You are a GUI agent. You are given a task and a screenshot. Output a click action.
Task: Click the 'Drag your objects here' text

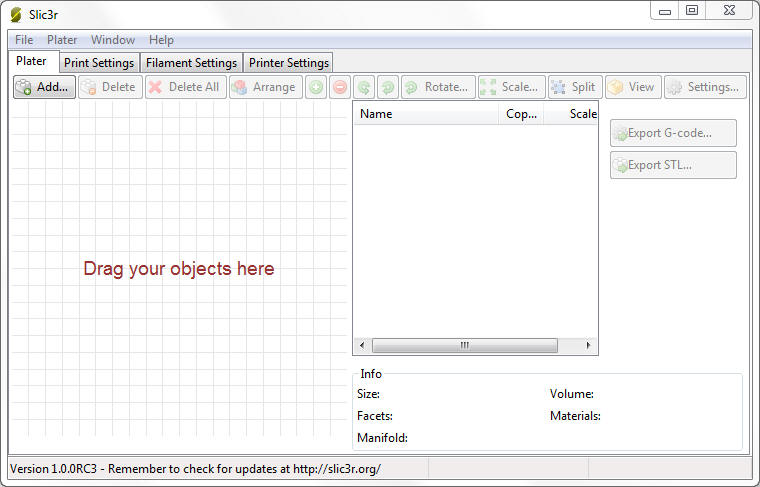coord(179,269)
